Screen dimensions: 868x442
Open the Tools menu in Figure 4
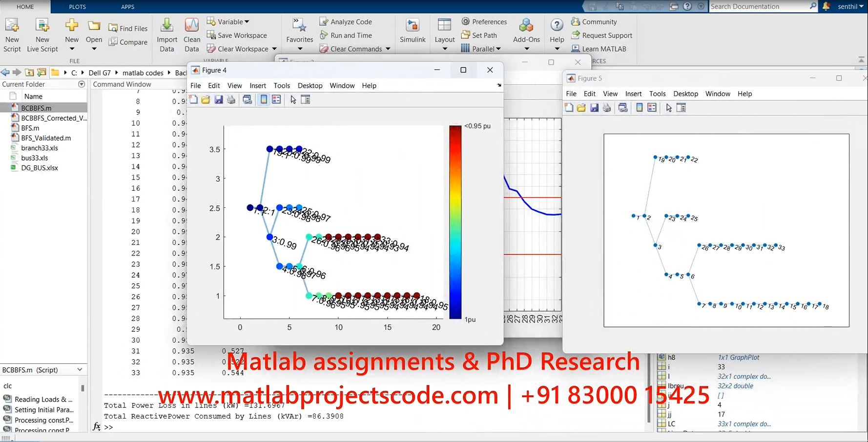pyautogui.click(x=282, y=85)
